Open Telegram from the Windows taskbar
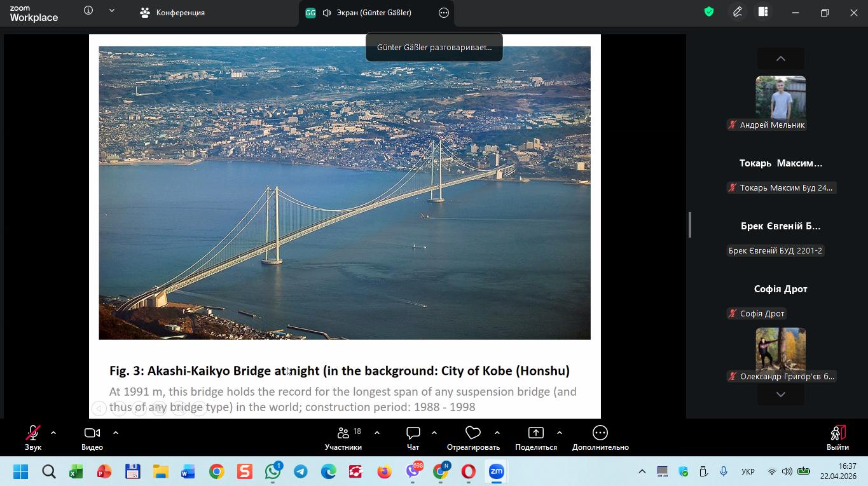This screenshot has height=486, width=868. click(301, 471)
